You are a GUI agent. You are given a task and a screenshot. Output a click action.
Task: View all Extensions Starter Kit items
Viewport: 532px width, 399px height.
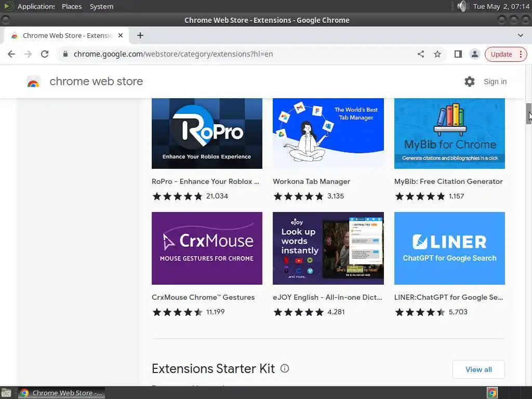click(x=478, y=369)
